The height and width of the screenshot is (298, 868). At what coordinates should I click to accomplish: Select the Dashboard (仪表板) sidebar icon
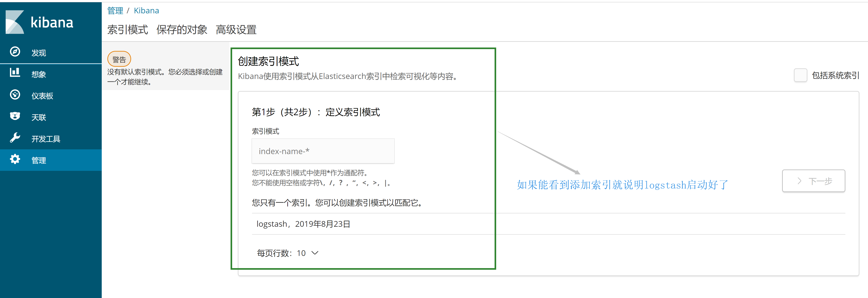15,95
